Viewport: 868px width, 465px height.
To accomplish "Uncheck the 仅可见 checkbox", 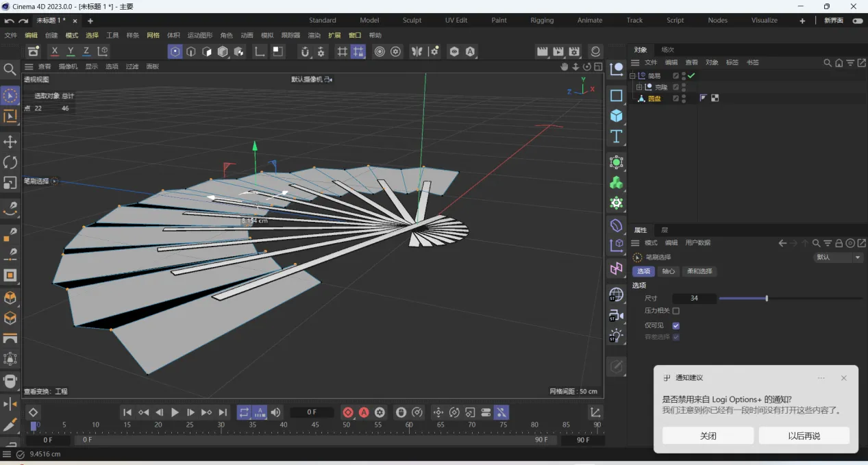I will pos(676,325).
